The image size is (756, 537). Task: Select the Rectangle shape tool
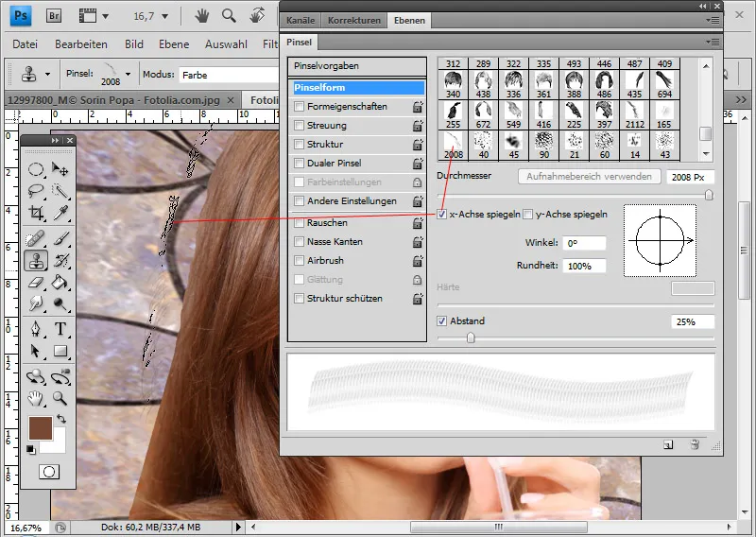pos(60,351)
